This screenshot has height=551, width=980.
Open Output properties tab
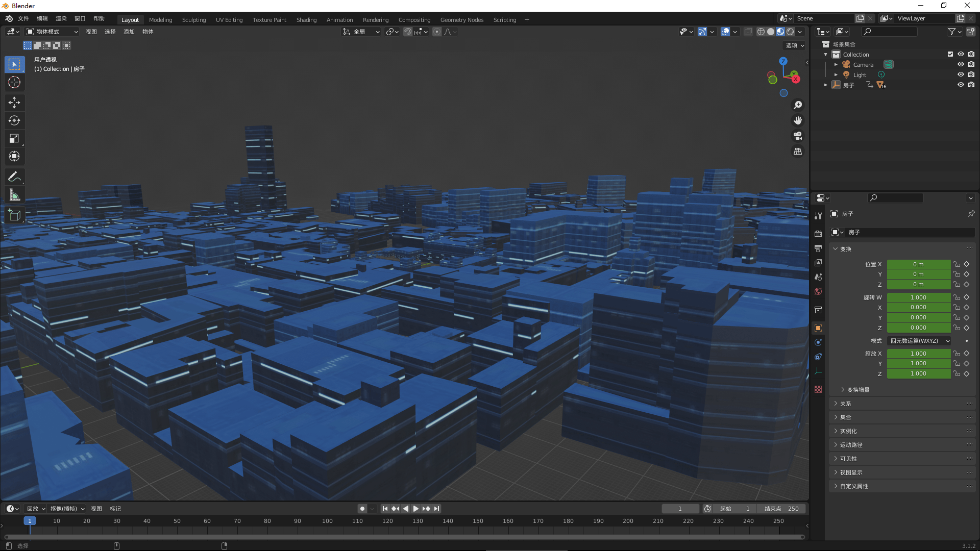click(818, 248)
